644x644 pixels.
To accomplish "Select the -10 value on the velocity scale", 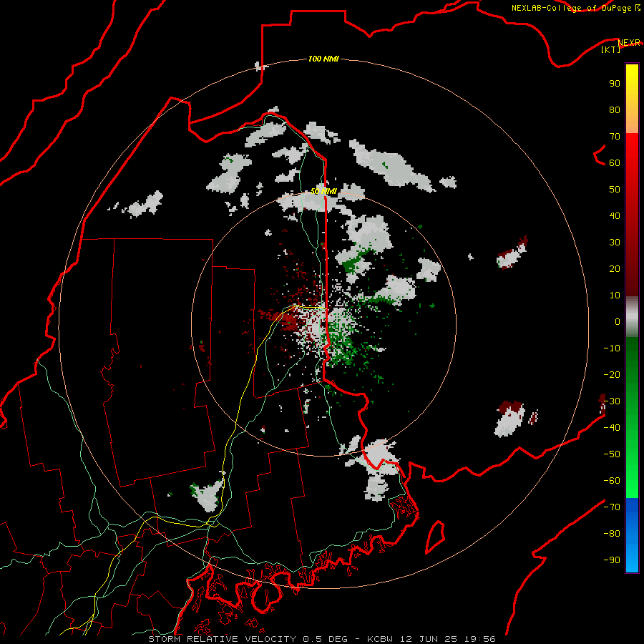I will tap(612, 348).
